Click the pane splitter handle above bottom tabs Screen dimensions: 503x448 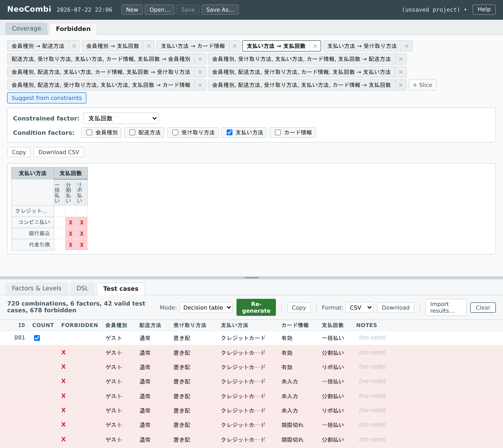(251, 278)
